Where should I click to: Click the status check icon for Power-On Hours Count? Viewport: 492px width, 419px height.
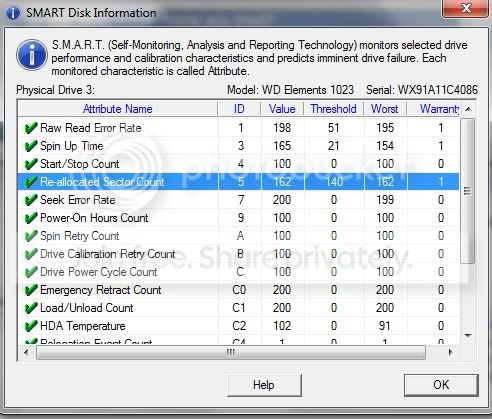click(31, 218)
